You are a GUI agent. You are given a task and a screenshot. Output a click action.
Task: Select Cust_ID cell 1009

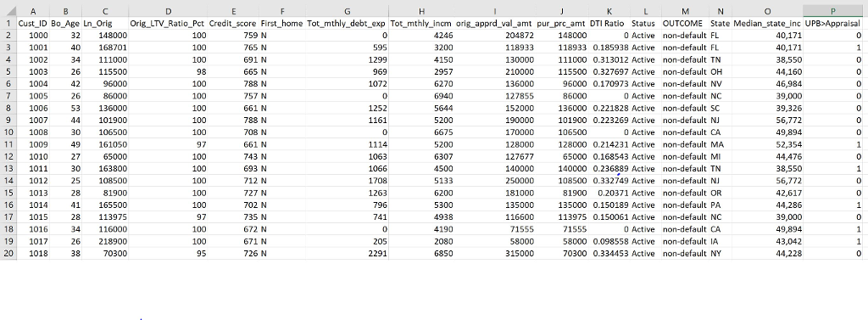(33, 144)
